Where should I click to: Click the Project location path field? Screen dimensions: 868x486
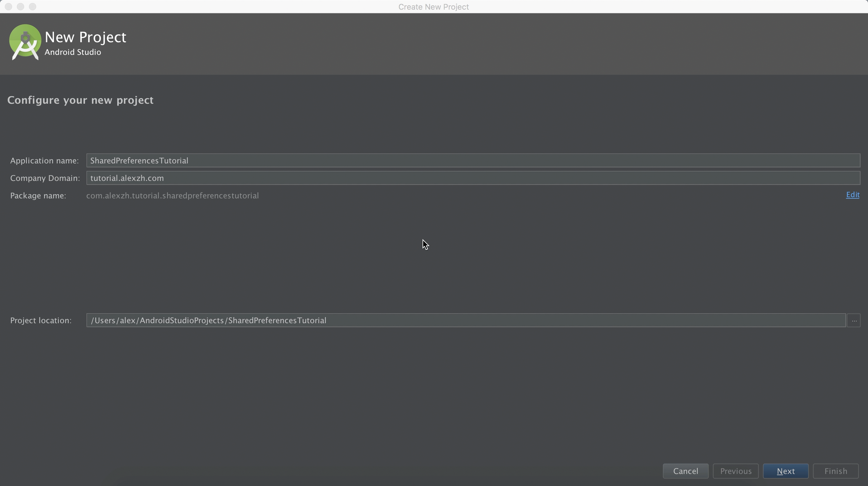[x=465, y=320]
